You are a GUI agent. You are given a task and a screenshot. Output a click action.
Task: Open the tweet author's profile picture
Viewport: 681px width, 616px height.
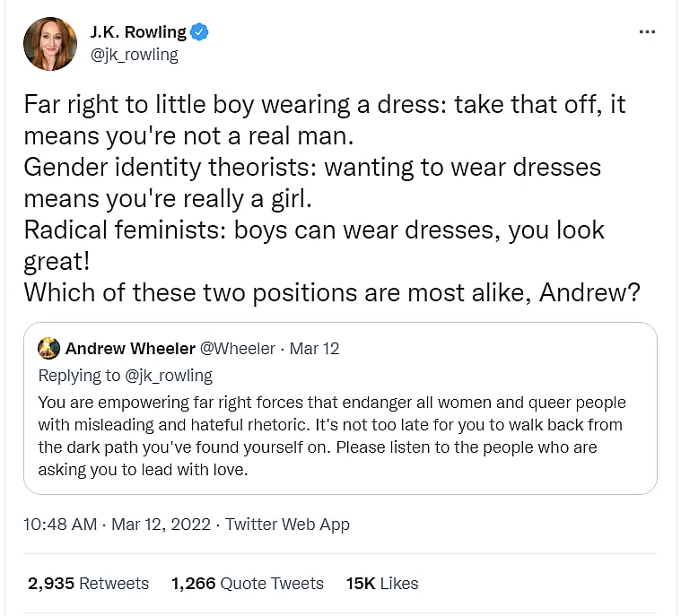[50, 43]
